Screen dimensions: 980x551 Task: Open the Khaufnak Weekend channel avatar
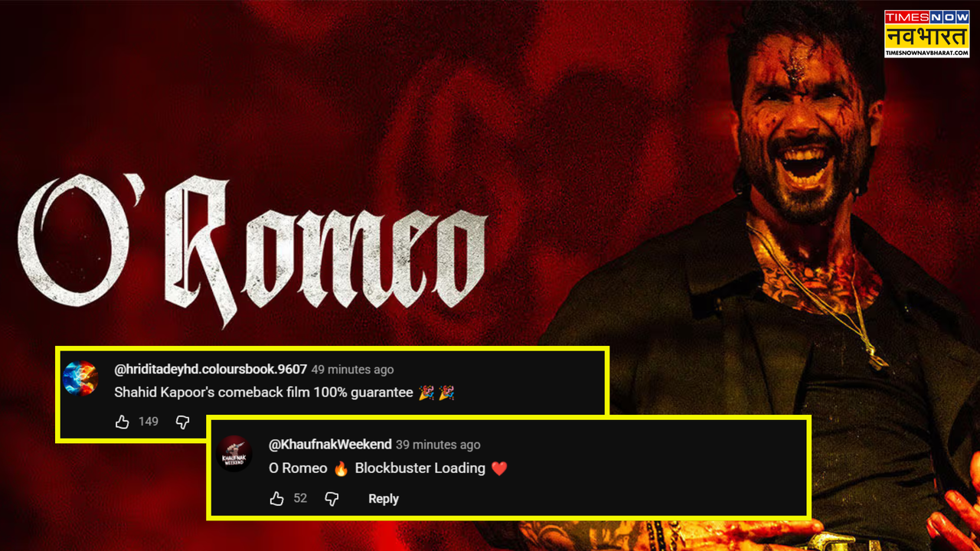(234, 454)
